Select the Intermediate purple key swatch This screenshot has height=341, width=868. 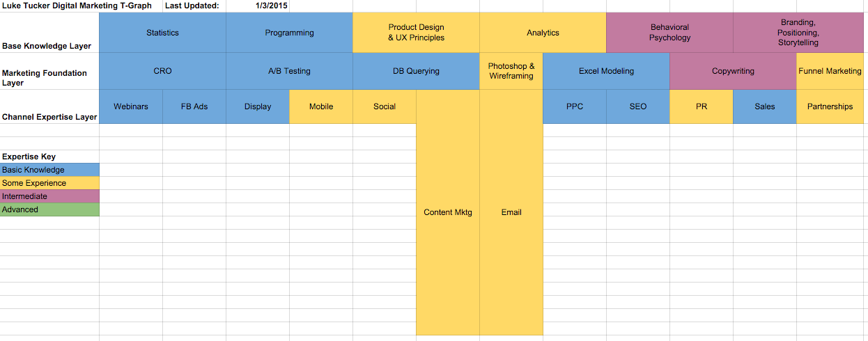pos(49,196)
